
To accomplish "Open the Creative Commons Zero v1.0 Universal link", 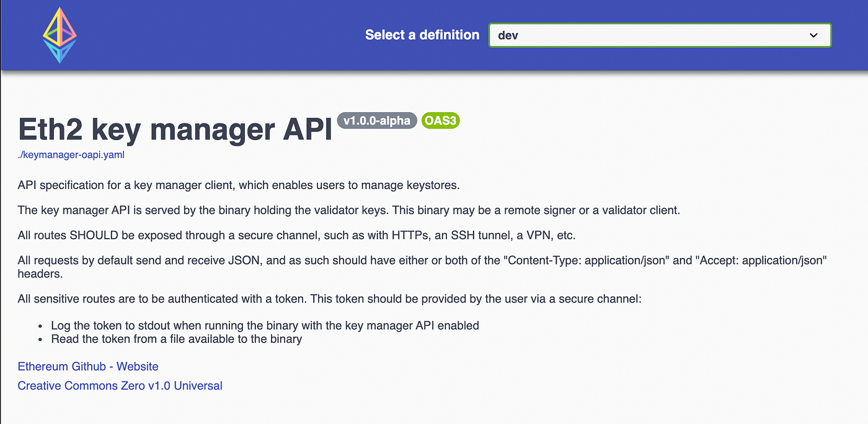I will click(x=120, y=386).
